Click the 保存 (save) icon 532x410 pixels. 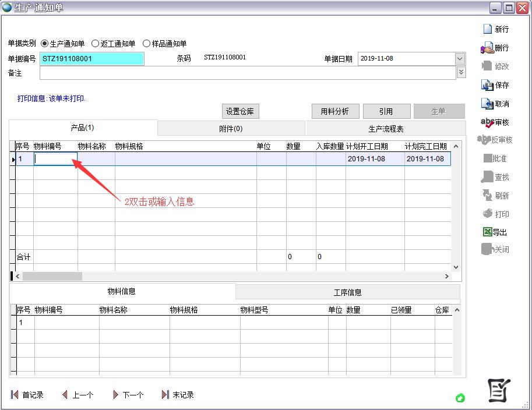(487, 85)
